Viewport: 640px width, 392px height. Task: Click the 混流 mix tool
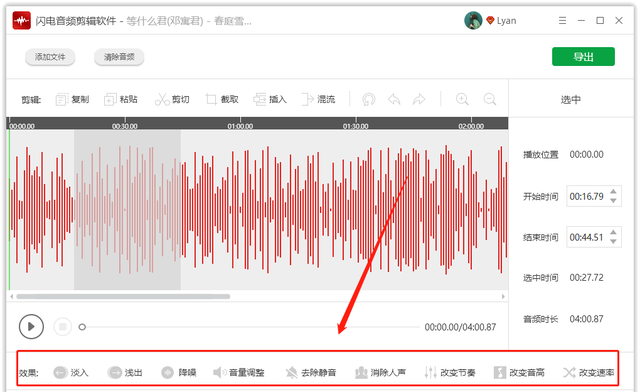[318, 99]
